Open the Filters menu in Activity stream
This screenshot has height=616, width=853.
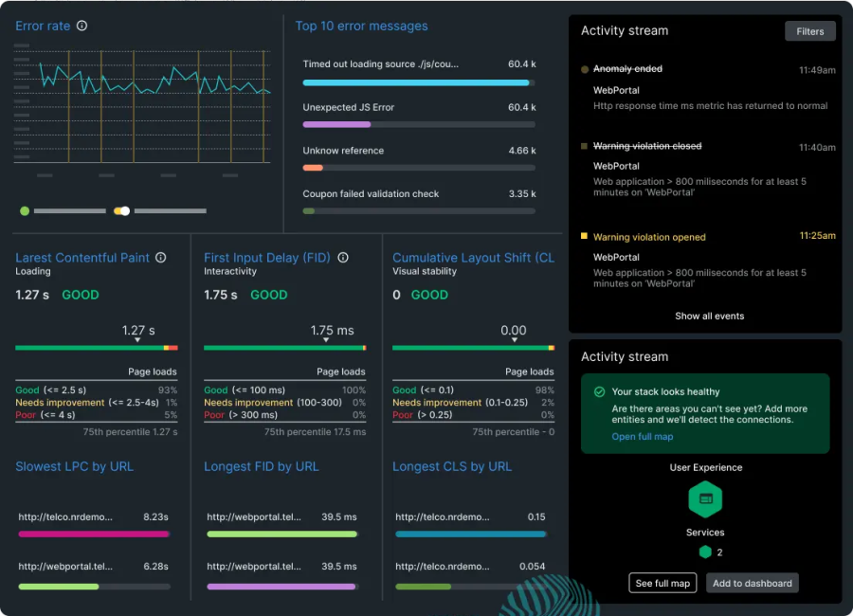click(x=810, y=30)
